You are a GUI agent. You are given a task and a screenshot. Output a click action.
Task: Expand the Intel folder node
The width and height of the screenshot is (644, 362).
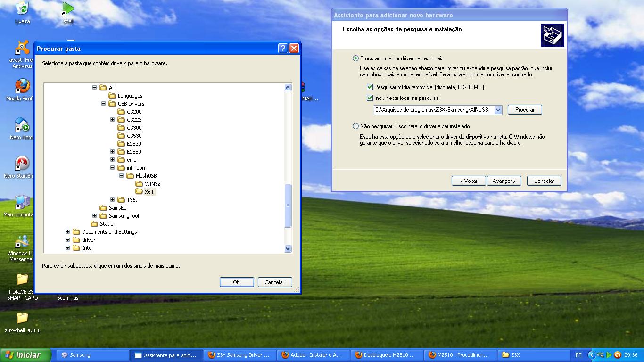click(67, 248)
